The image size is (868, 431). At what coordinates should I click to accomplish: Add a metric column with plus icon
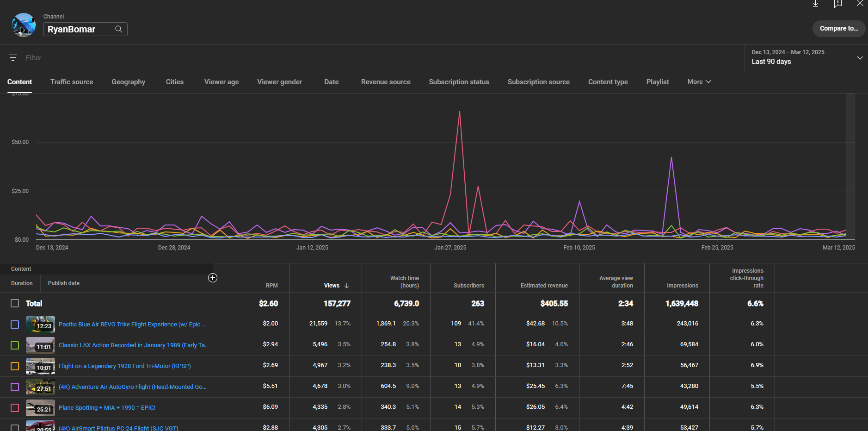(x=213, y=278)
